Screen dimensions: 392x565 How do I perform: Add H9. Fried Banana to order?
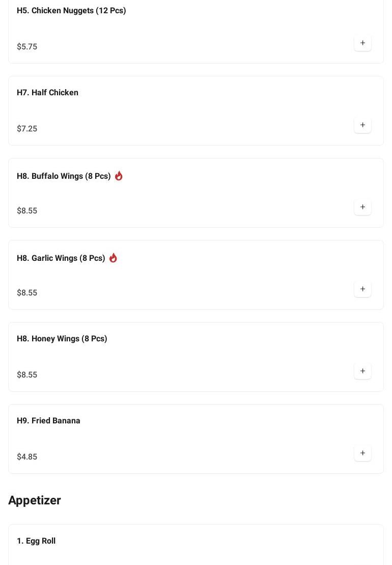tap(362, 453)
